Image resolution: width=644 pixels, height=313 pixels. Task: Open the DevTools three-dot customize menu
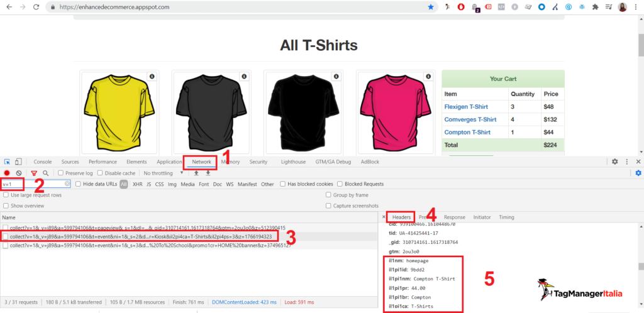point(626,162)
